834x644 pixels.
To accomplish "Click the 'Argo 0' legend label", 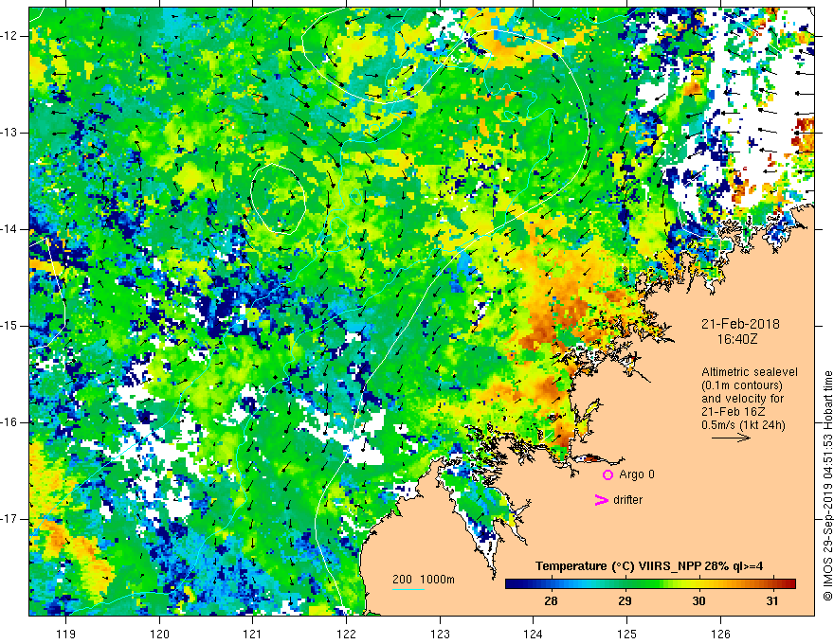I will click(637, 474).
